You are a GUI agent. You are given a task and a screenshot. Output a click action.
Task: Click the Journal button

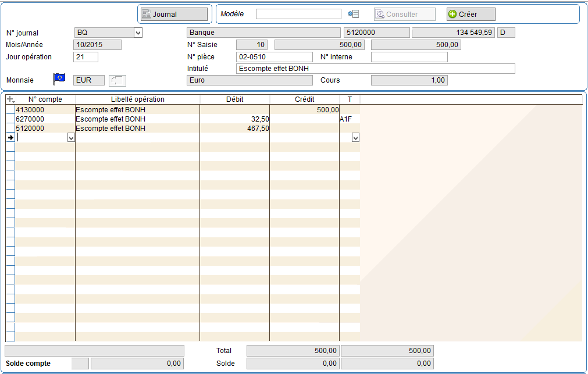pos(173,14)
